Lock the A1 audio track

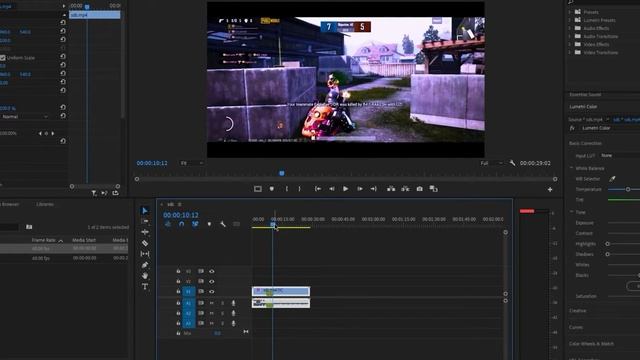tap(178, 303)
